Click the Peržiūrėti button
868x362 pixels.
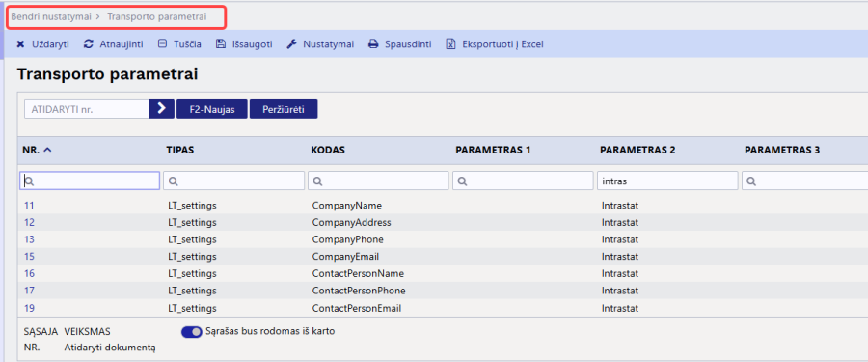tap(284, 109)
